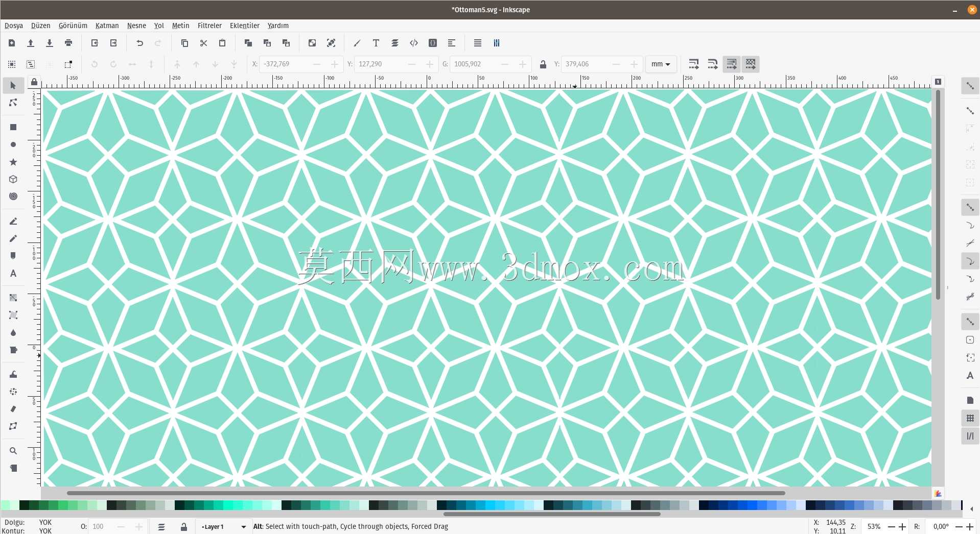
Task: Click the Copy icon
Action: [x=184, y=43]
